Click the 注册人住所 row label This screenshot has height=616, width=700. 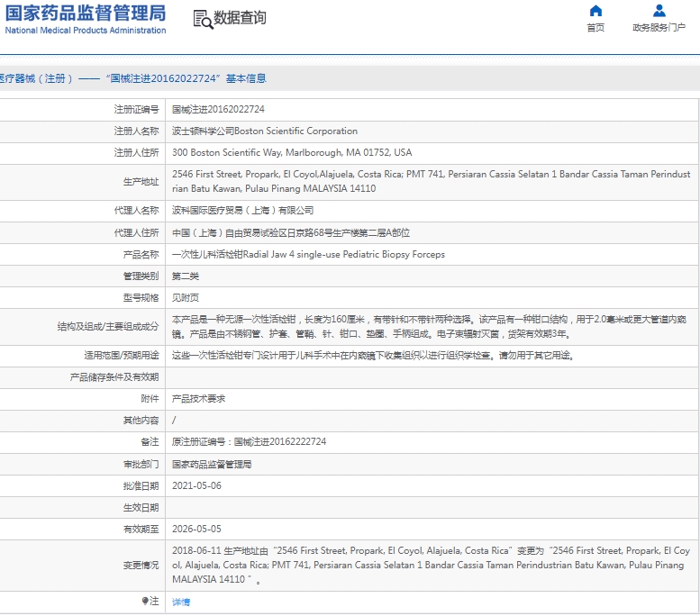[x=136, y=153]
